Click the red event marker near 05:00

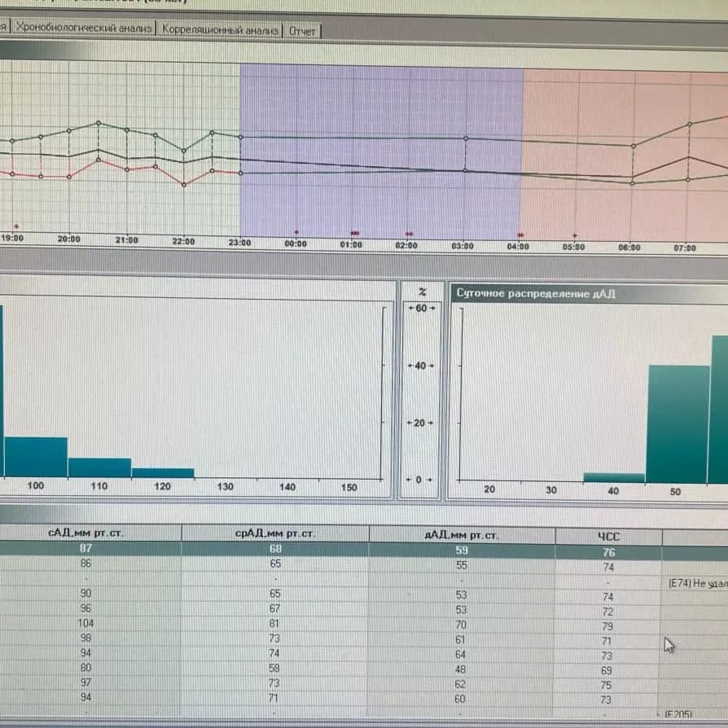[575, 235]
